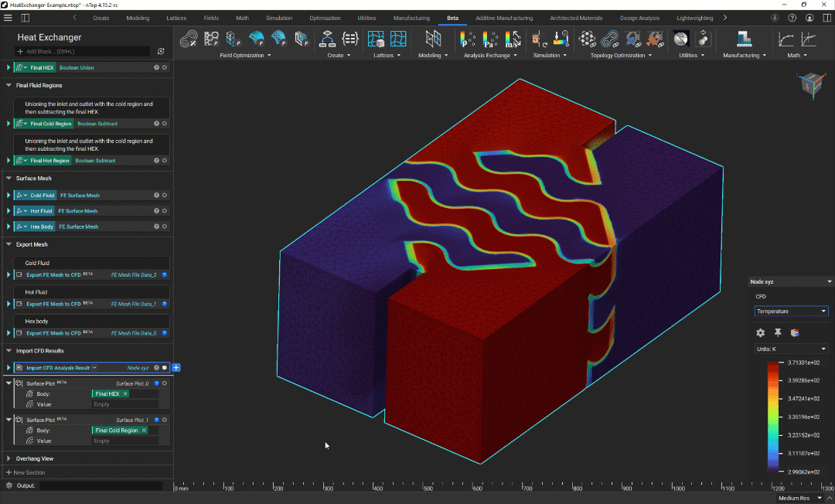This screenshot has height=504, width=835.
Task: Click the Utilities gray sphere icon
Action: [x=680, y=39]
